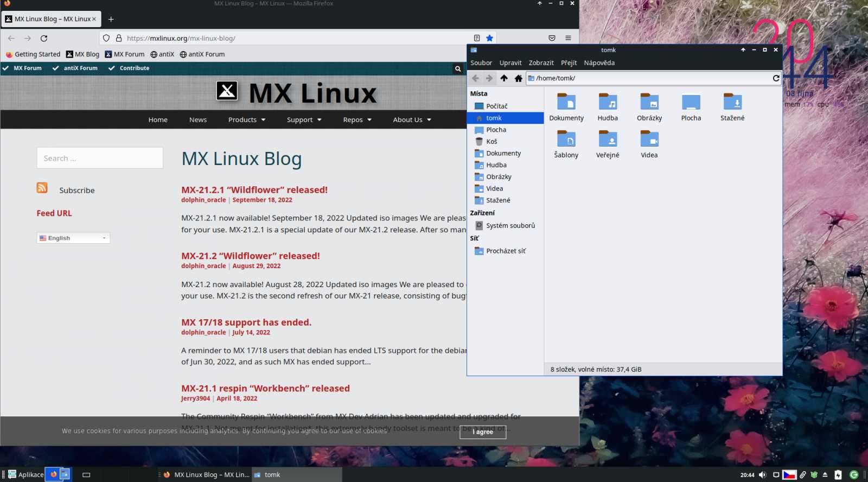The width and height of the screenshot is (868, 482).
Task: Open MX 17/18 support has ended post
Action: coord(246,322)
